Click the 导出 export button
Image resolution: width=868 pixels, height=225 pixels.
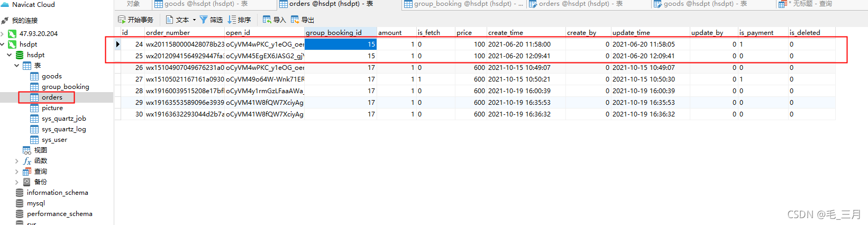click(303, 20)
